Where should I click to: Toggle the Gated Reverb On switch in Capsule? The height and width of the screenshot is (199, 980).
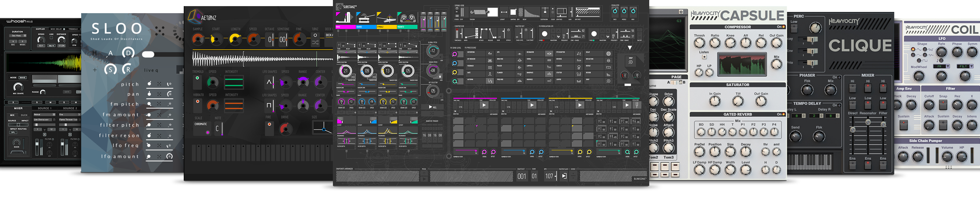point(784,114)
